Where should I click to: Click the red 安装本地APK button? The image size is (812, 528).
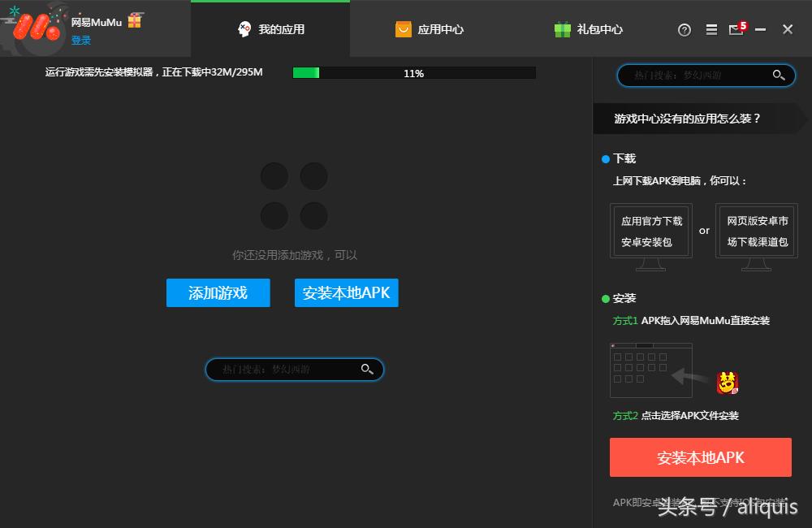pos(700,457)
